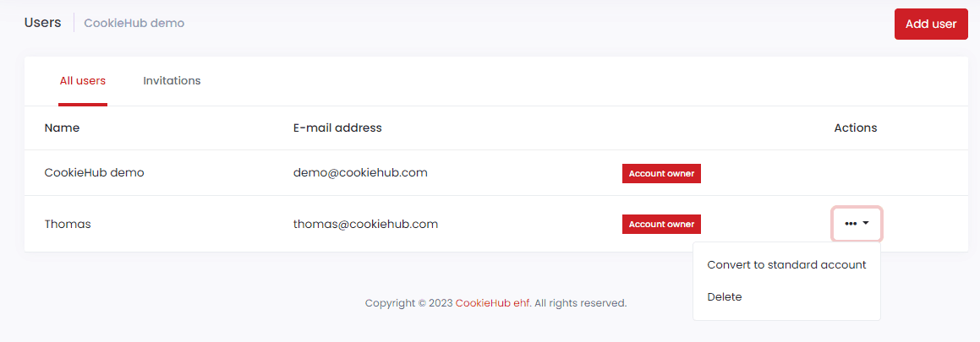Click Thomas's Account owner badge

[x=661, y=224]
